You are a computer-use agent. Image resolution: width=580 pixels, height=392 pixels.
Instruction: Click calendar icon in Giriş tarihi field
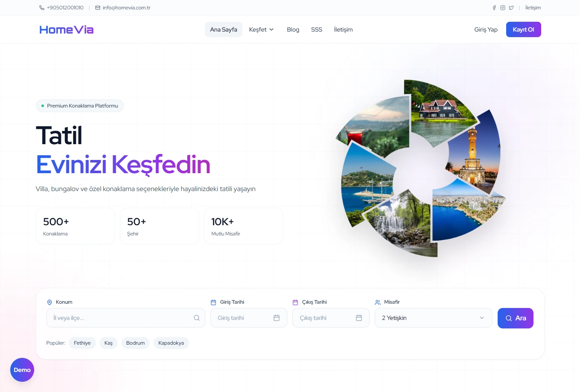[x=277, y=318]
